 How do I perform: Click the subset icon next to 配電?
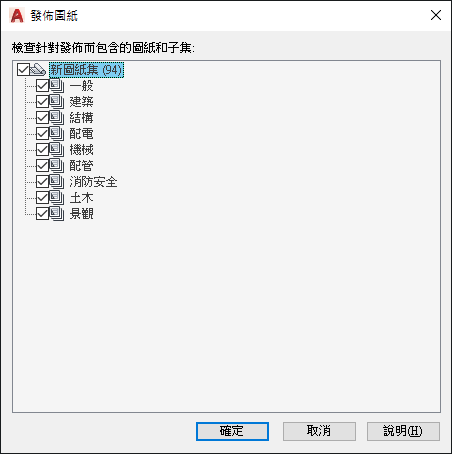(57, 134)
